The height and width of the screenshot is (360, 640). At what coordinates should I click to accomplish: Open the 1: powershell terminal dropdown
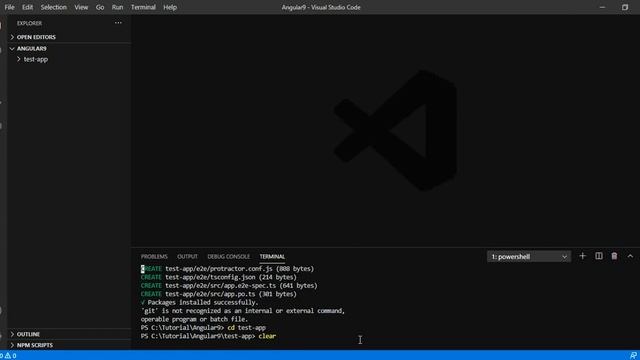point(529,257)
